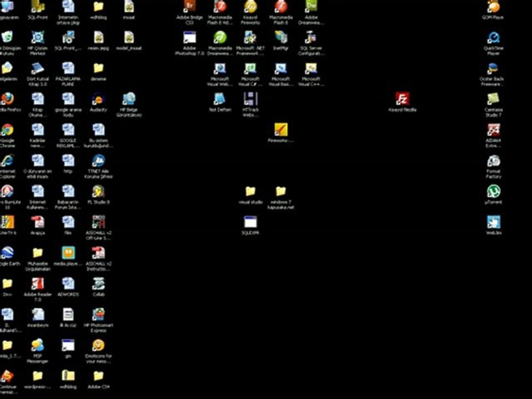532x399 pixels.
Task: Launch the Audacity shortcut
Action: click(99, 99)
